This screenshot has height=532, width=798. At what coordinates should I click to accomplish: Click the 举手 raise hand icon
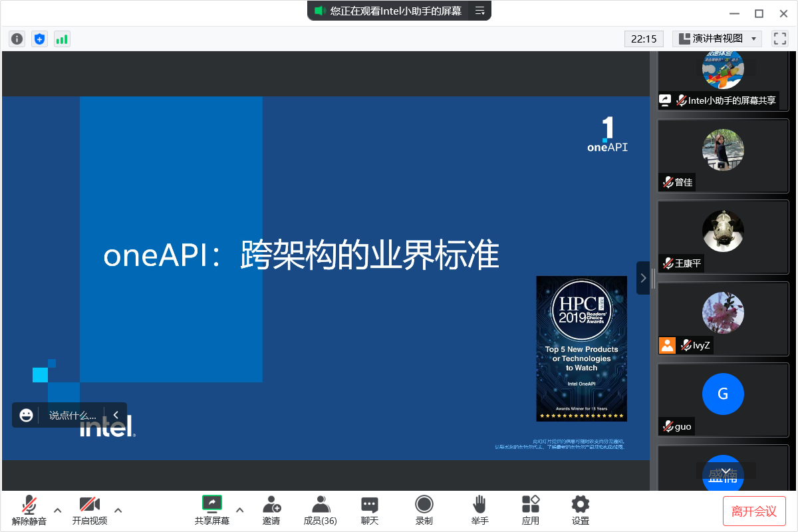tap(479, 509)
